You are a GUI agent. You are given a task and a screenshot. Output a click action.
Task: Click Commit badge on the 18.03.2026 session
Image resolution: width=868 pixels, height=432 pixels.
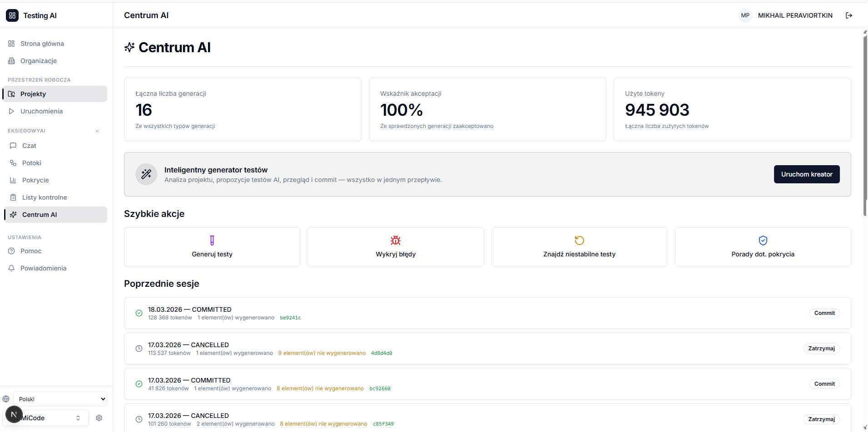pos(824,313)
